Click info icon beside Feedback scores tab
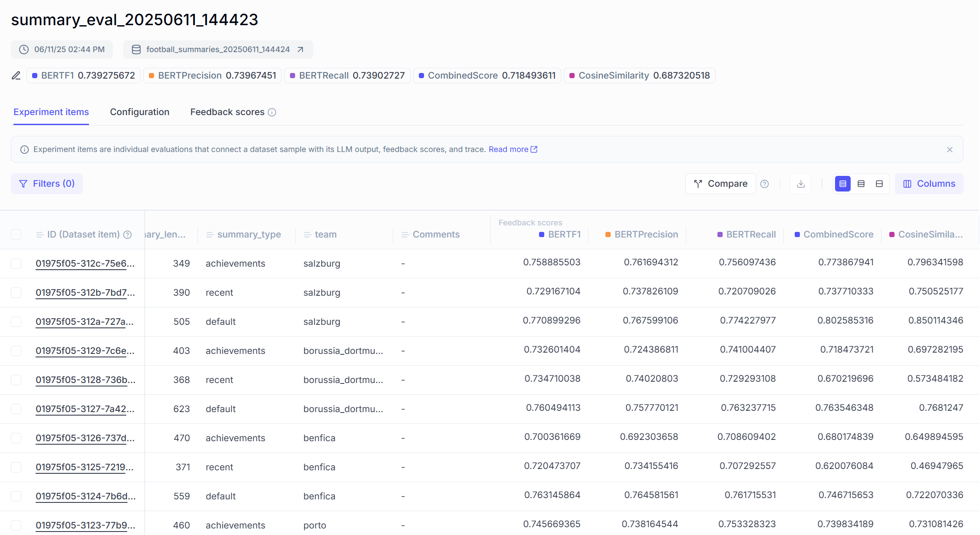 point(272,112)
